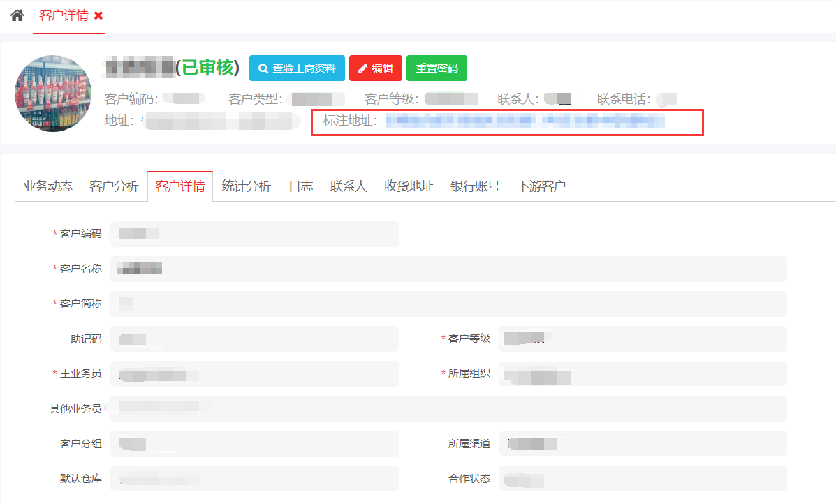Open the 收货地址 tab
The height and width of the screenshot is (504, 836).
409,186
